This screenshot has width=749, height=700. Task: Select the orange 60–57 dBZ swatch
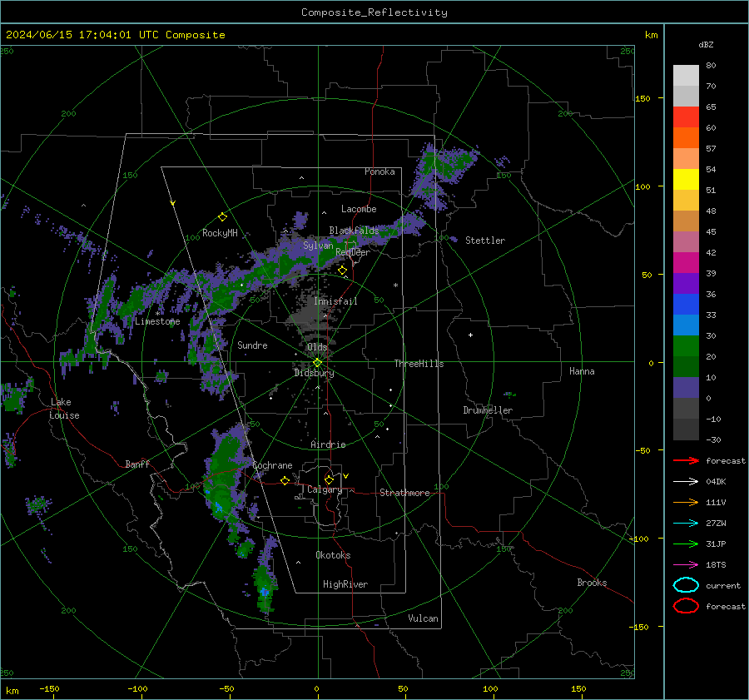pyautogui.click(x=686, y=138)
